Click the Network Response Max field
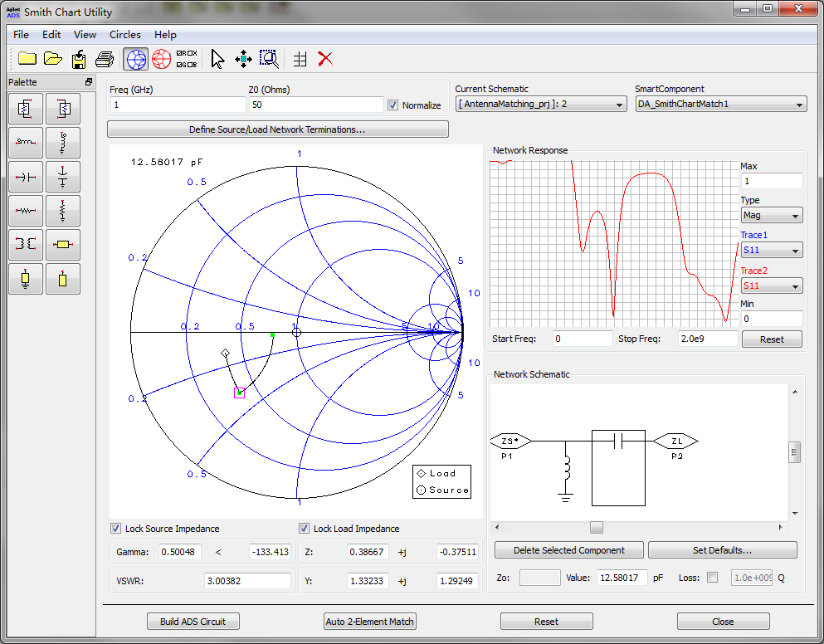Image resolution: width=824 pixels, height=644 pixels. click(772, 181)
